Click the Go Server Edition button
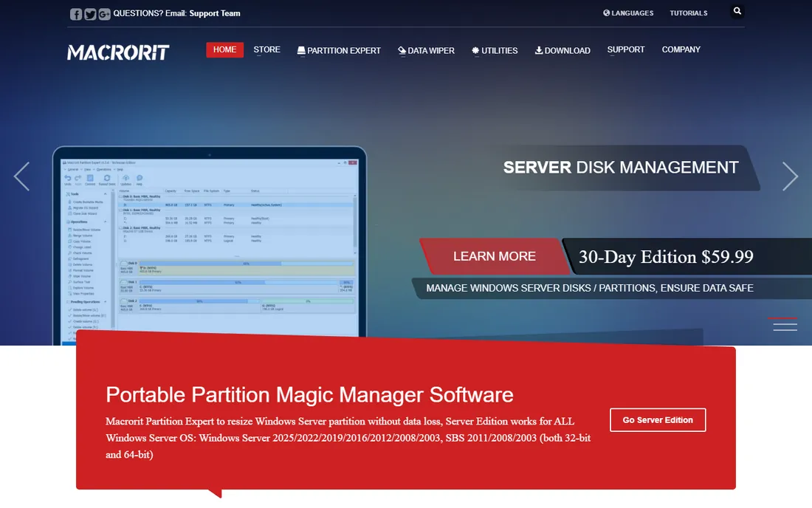 point(658,420)
